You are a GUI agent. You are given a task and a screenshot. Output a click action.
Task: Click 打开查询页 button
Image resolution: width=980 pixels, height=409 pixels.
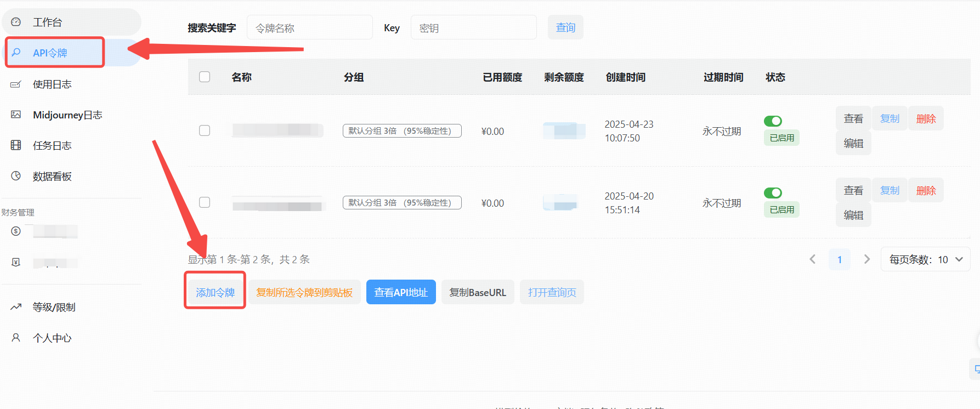click(x=552, y=292)
